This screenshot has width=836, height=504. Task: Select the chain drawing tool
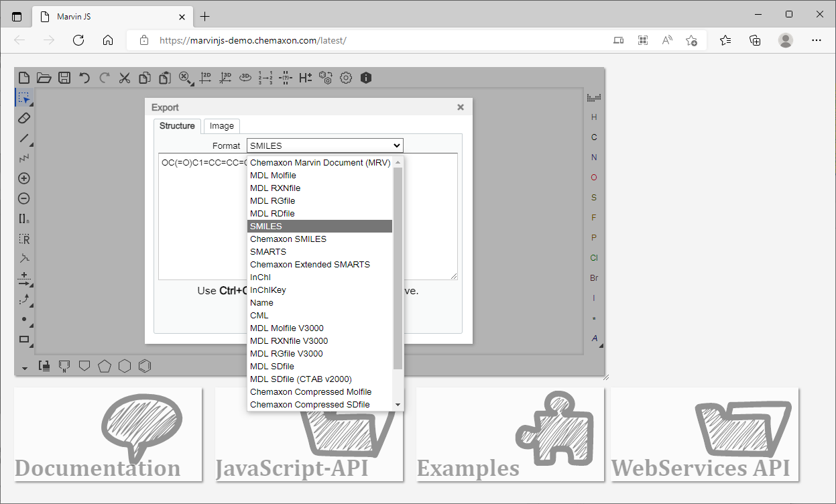(24, 158)
